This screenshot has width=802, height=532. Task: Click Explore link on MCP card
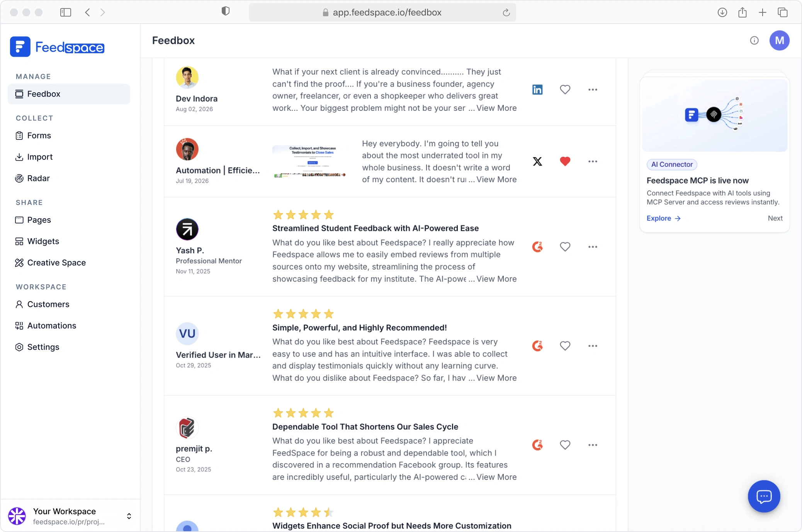click(x=663, y=218)
